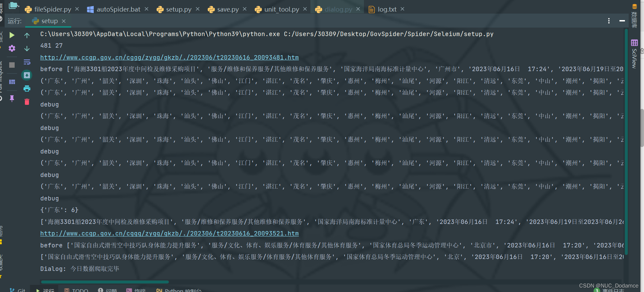Click the 'Dialog: 今日数据爬取完毕' output line
644x292 pixels.
point(80,269)
